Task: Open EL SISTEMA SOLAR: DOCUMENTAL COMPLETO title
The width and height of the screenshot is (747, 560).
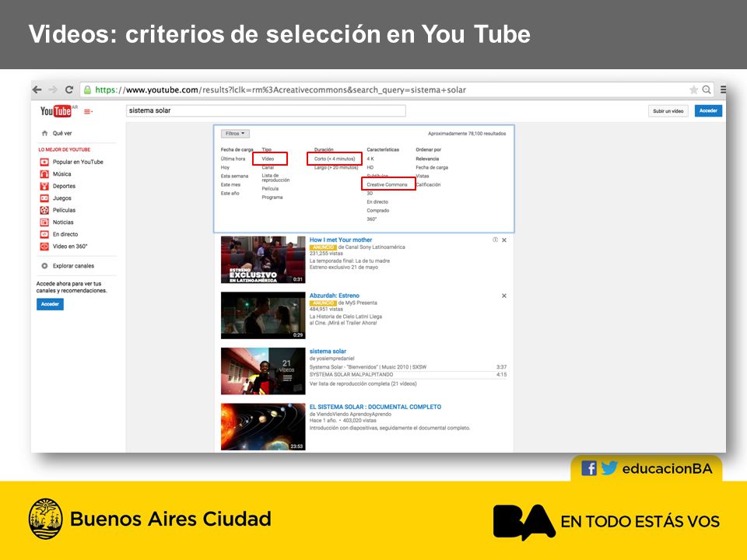Action: coord(375,407)
